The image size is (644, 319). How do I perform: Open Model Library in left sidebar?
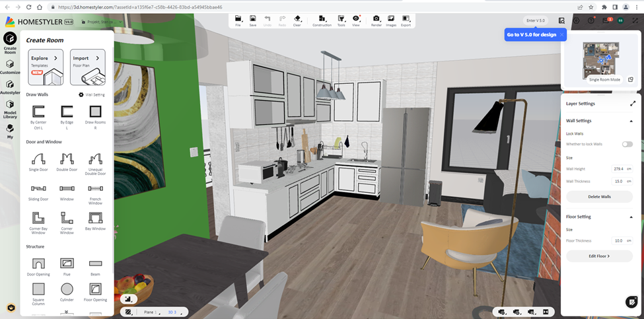pyautogui.click(x=10, y=108)
